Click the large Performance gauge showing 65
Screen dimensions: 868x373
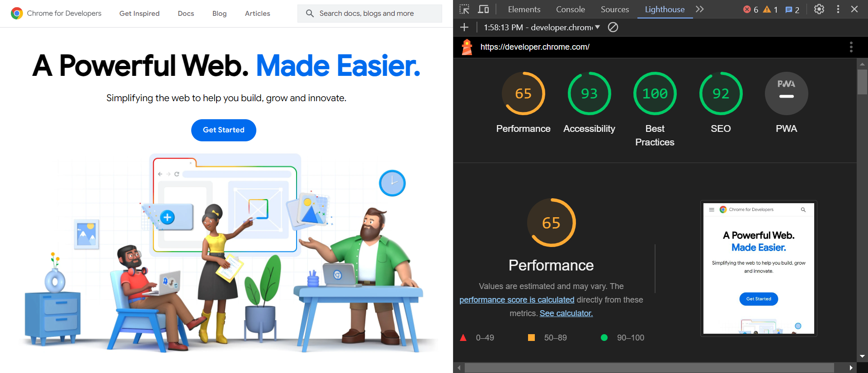pos(552,223)
